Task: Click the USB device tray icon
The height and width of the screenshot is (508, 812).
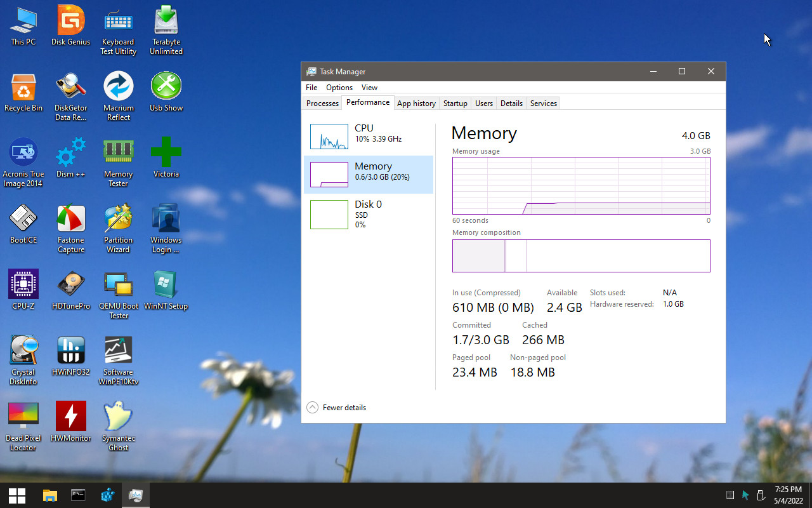Action: pyautogui.click(x=761, y=495)
